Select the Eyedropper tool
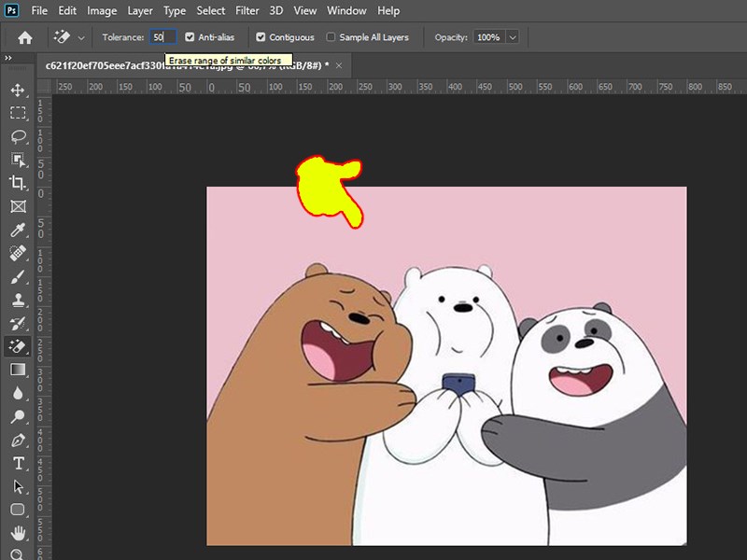Viewport: 747px width, 560px height. (x=18, y=230)
